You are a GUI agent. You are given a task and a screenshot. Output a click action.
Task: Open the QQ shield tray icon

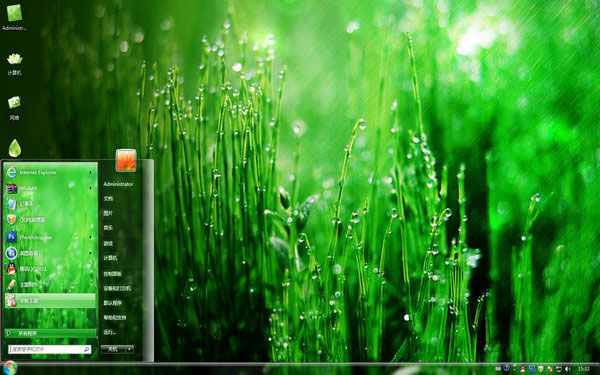pos(541,369)
